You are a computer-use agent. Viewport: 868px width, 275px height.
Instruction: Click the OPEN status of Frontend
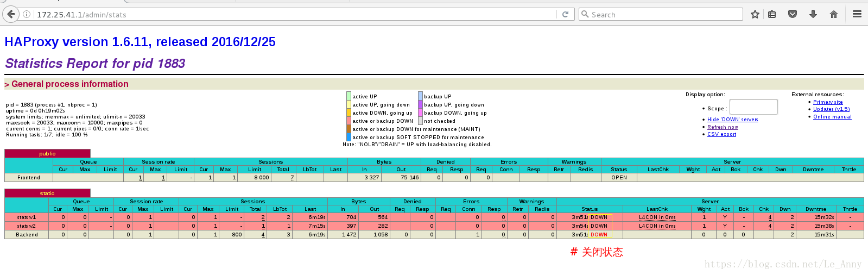[x=619, y=178]
